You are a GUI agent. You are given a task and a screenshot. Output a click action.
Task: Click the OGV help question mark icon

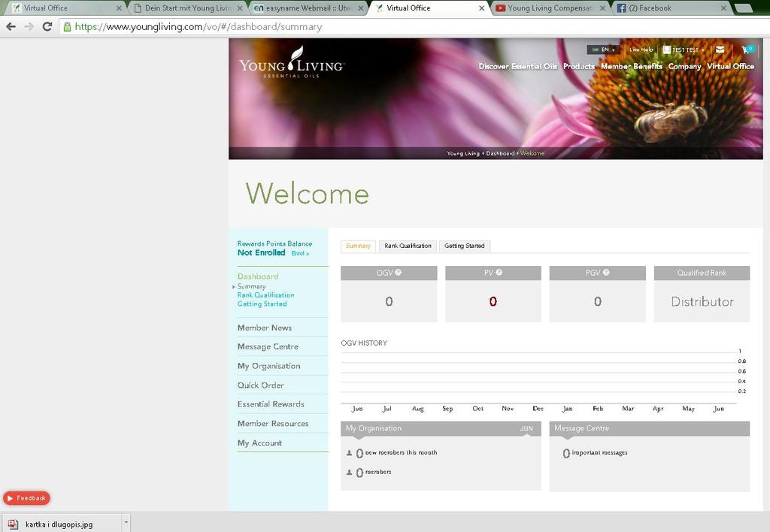tap(399, 272)
